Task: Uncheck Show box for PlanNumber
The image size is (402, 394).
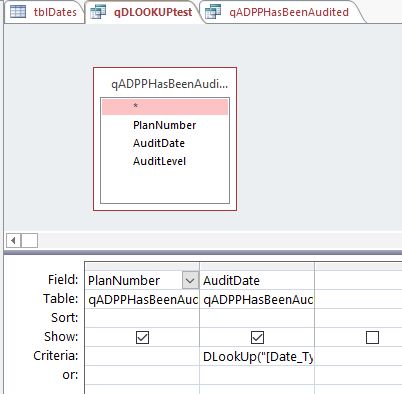Action: pos(142,337)
